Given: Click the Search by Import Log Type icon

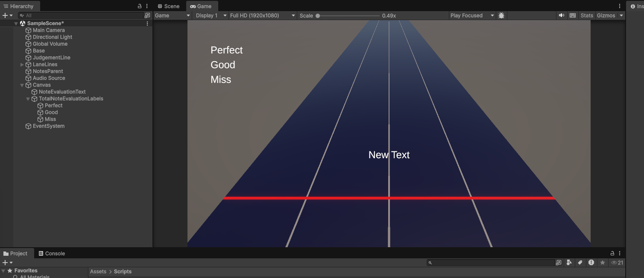Looking at the screenshot, I should point(591,263).
